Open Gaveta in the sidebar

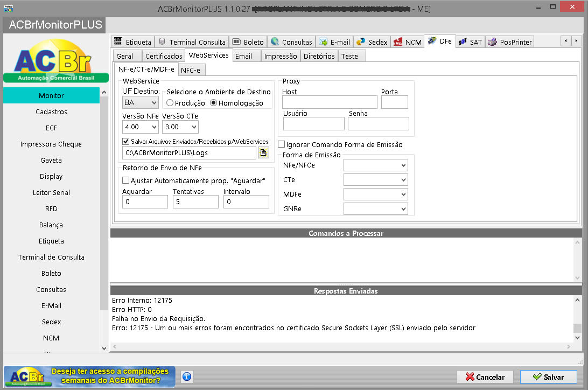tap(51, 160)
